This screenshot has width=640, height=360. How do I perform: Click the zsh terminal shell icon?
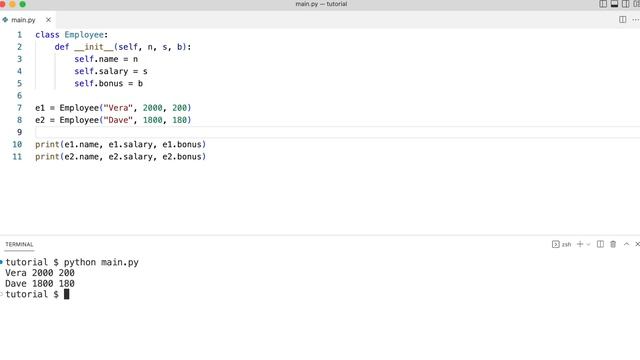556,244
